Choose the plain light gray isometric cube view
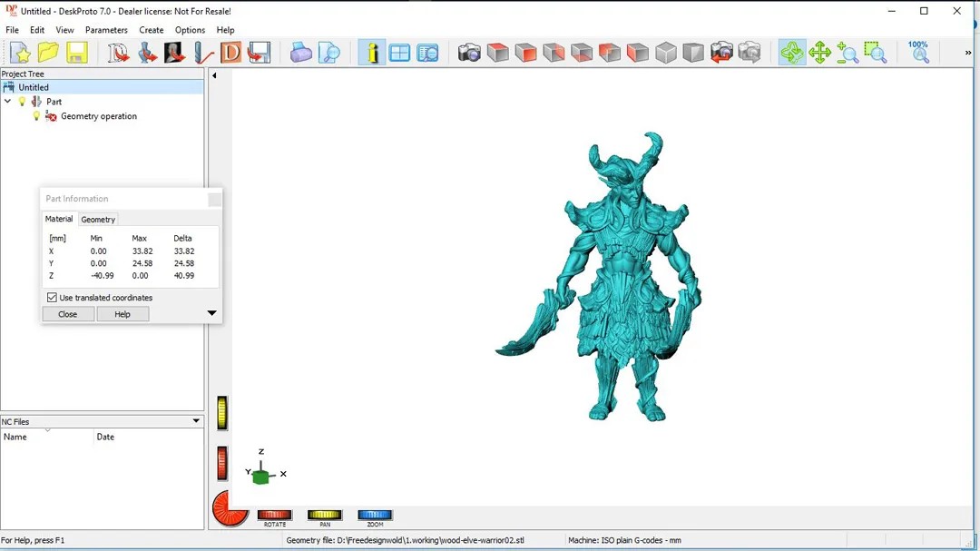The height and width of the screenshot is (551, 980). pos(666,53)
